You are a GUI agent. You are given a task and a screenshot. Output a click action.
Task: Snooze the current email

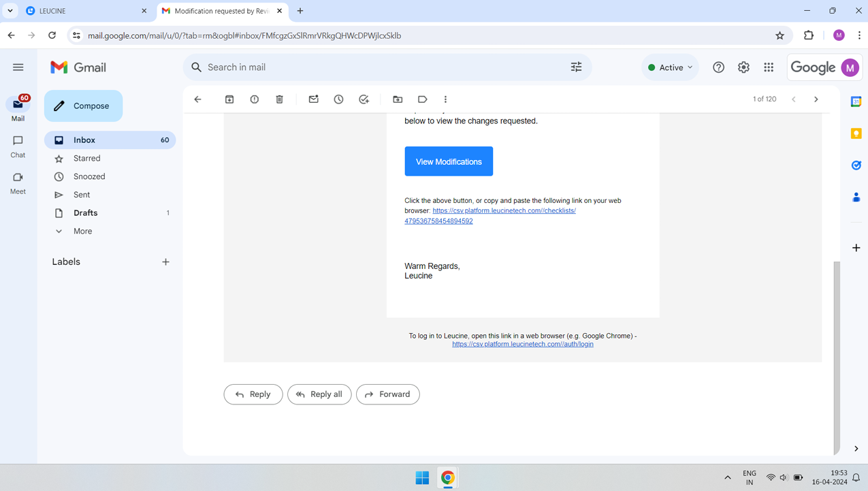pos(338,99)
